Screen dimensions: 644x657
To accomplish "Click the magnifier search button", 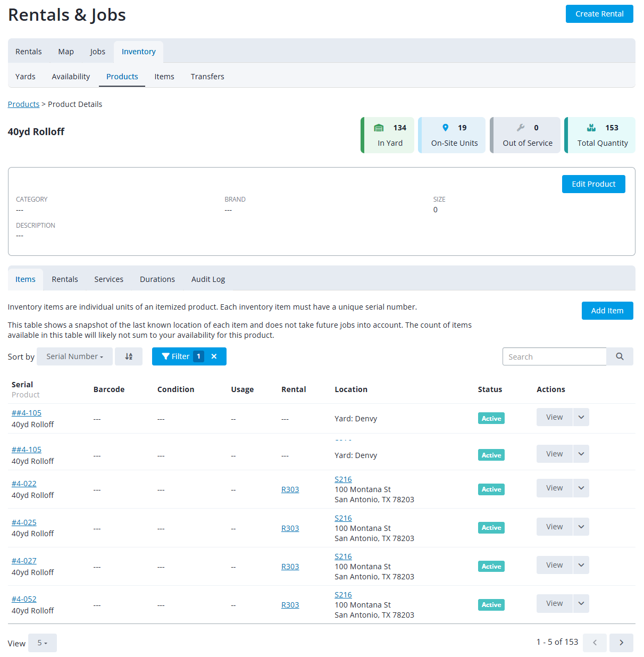I will pyautogui.click(x=620, y=356).
